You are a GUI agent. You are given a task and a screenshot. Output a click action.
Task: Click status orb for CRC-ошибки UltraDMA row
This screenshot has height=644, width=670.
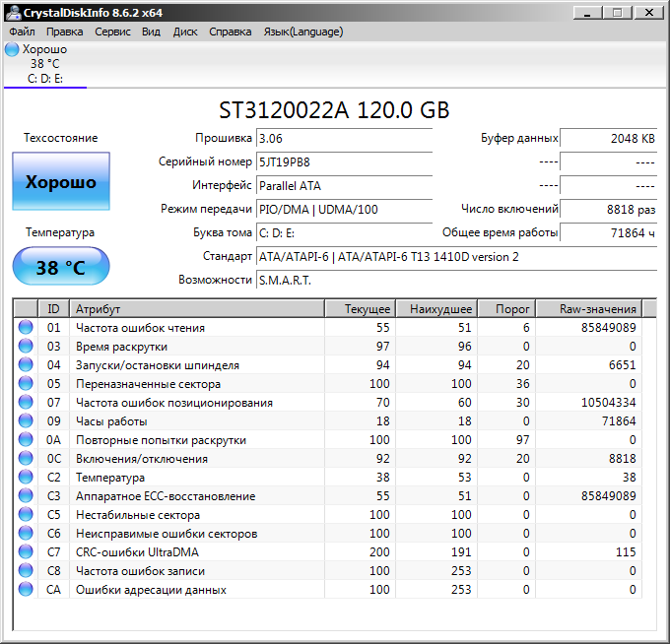point(26,552)
